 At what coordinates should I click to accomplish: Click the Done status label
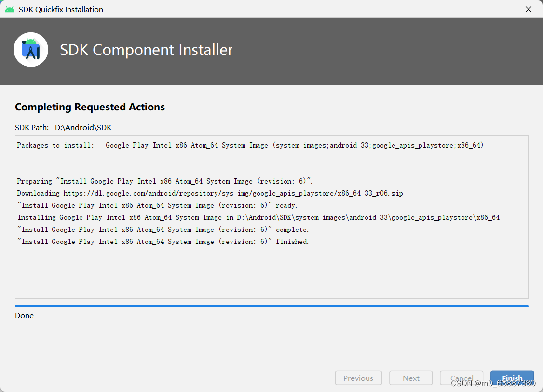[x=24, y=315]
